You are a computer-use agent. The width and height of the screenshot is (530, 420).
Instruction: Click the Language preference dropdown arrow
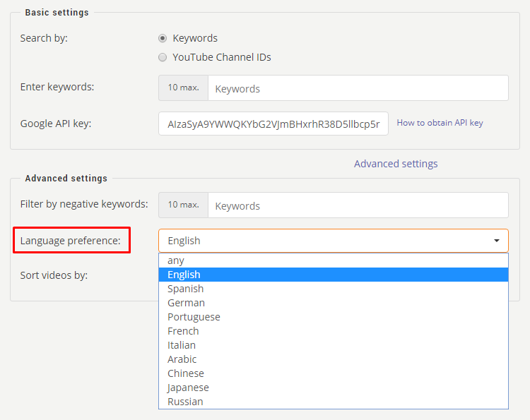497,241
